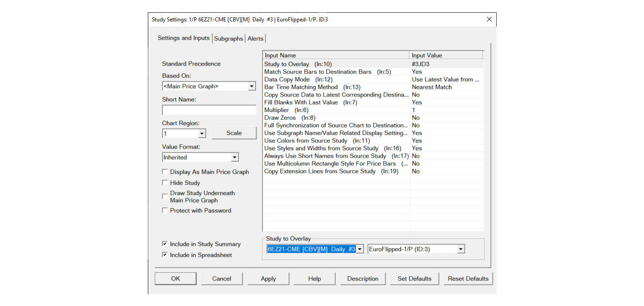Image resolution: width=644 pixels, height=306 pixels.
Task: Uncheck Include in Spreadsheet option
Action: 165,255
